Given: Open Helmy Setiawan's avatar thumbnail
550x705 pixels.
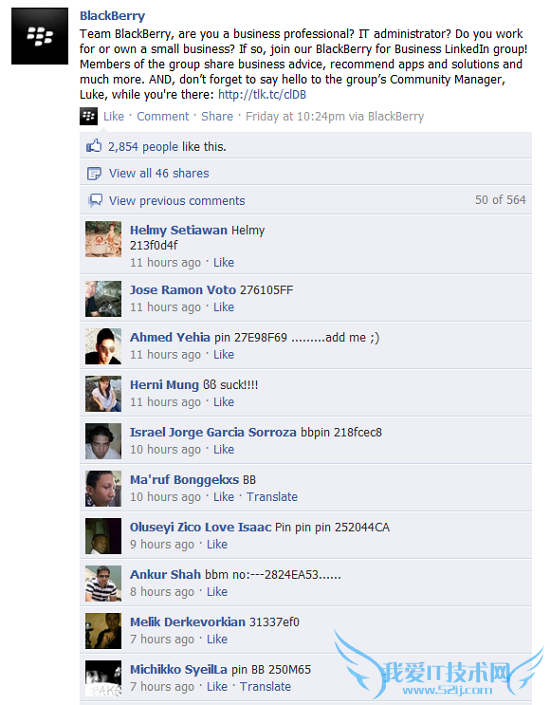Looking at the screenshot, I should 103,239.
